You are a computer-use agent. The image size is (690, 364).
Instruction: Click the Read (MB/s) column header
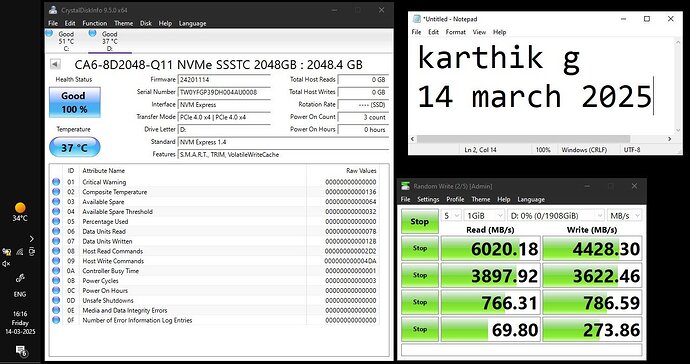click(490, 230)
